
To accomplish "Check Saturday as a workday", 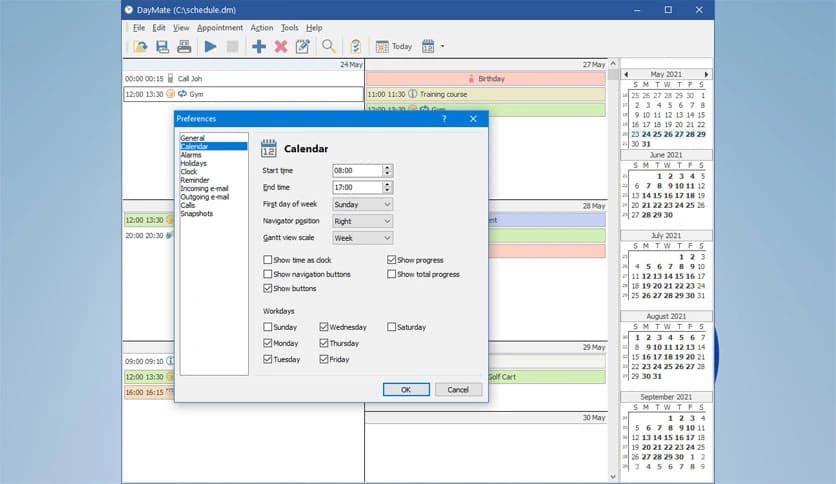I will tap(391, 327).
